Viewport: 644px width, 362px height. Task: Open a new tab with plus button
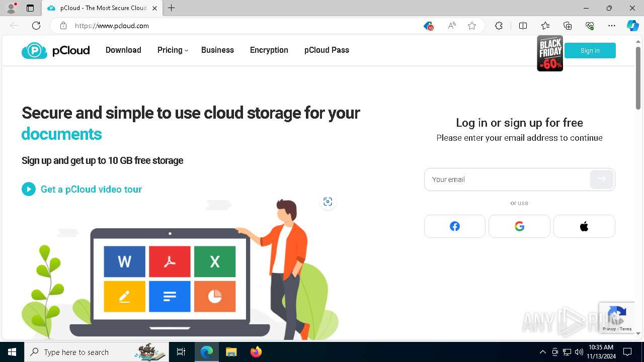(x=172, y=8)
